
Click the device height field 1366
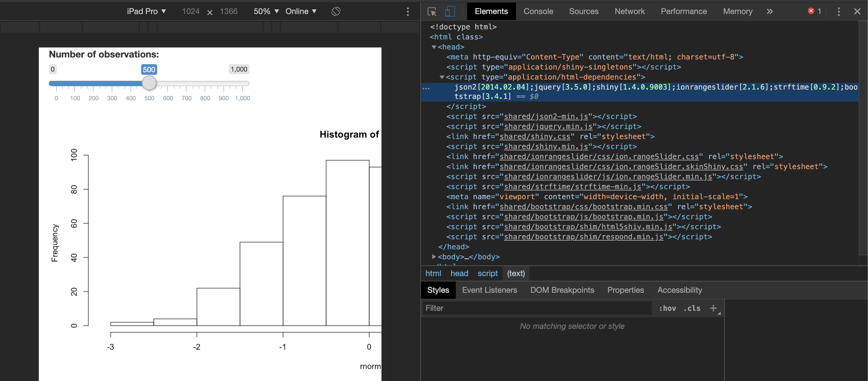point(229,11)
